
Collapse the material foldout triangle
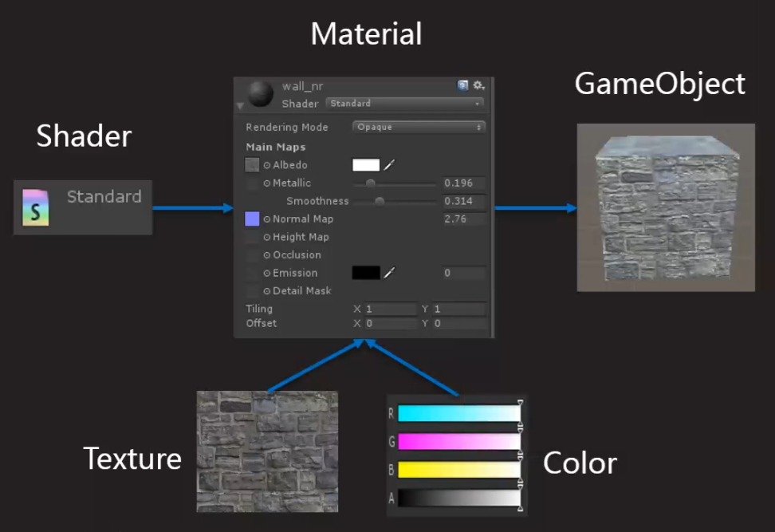click(x=240, y=105)
